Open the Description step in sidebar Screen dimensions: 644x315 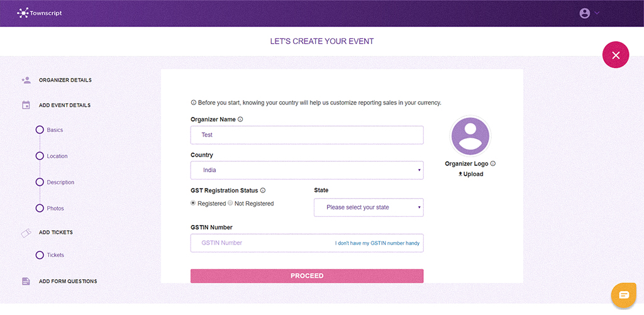coord(60,182)
